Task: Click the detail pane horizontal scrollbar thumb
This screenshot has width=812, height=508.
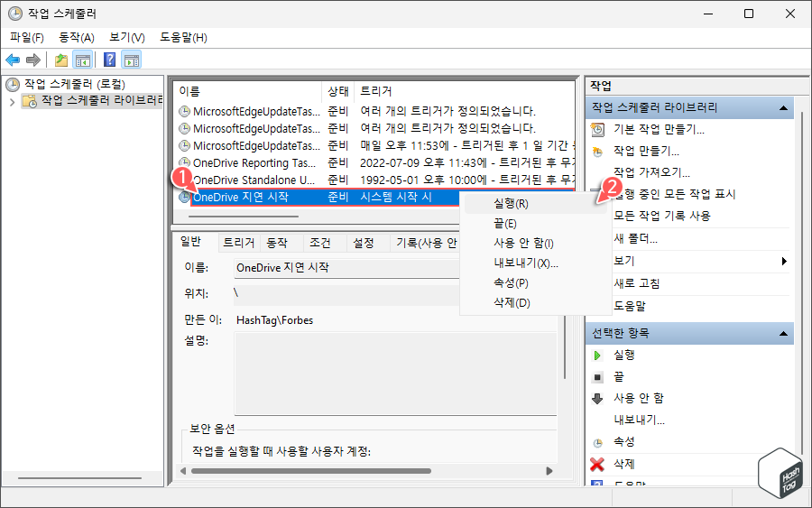Action: point(310,471)
